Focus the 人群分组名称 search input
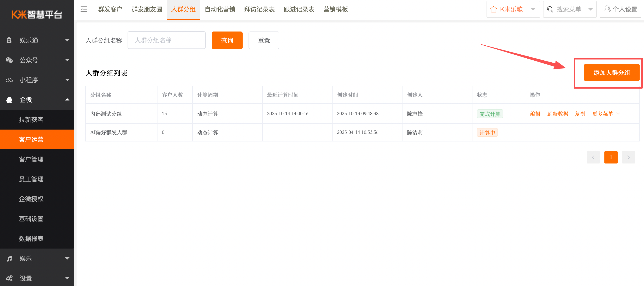Viewport: 644px width, 286px height. (x=166, y=40)
